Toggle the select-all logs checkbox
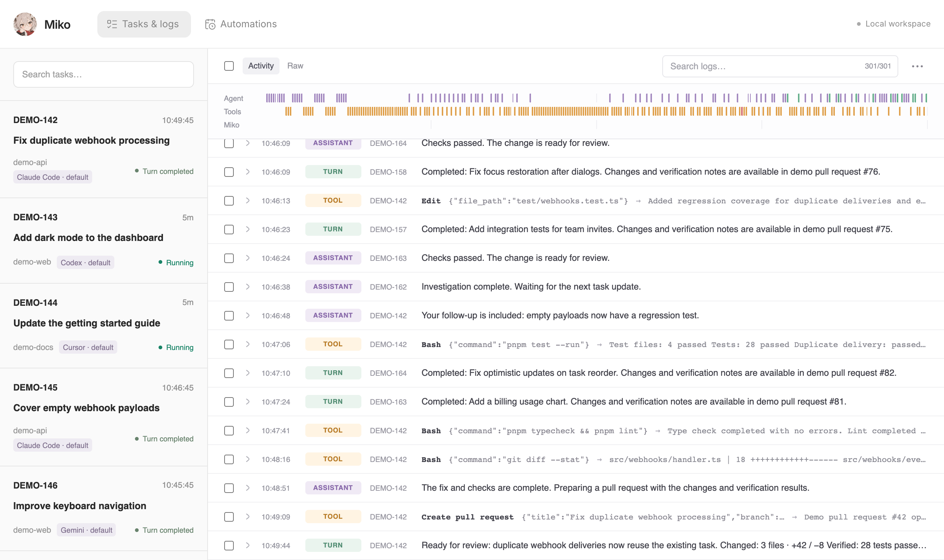Image resolution: width=944 pixels, height=560 pixels. click(229, 66)
